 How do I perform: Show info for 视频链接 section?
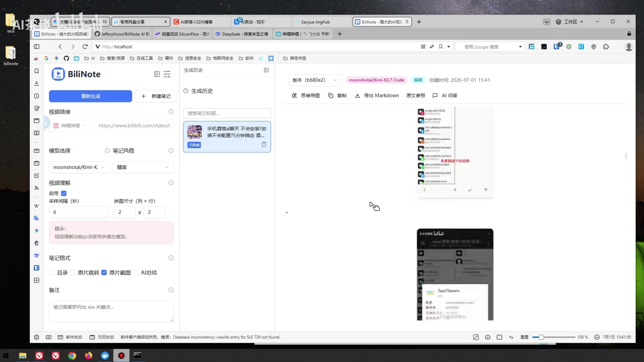pos(171,112)
